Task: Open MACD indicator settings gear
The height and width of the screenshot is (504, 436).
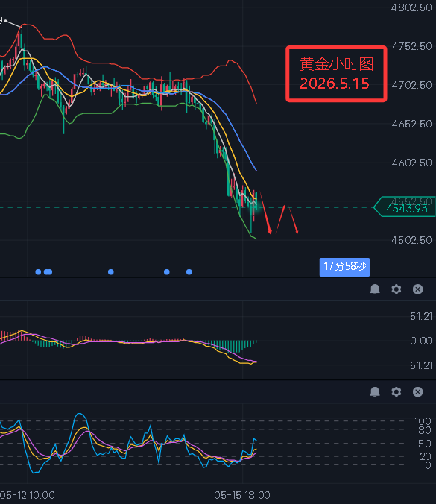Action: [x=396, y=289]
